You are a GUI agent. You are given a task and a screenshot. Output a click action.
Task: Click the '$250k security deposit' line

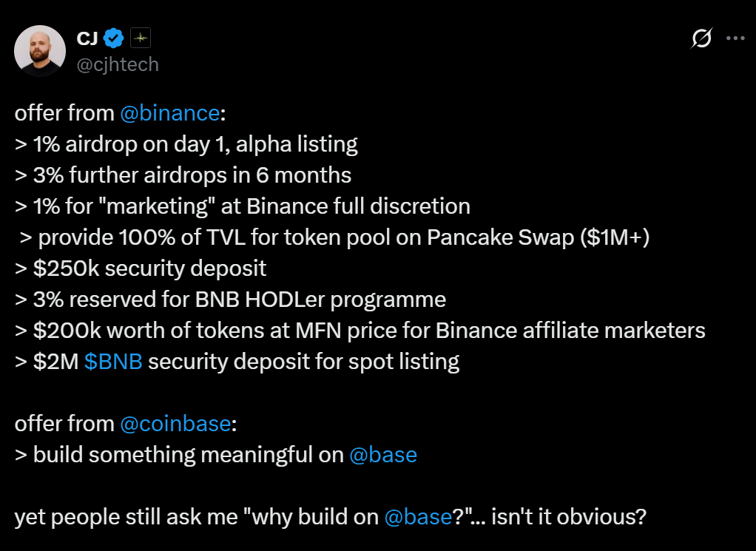coord(141,268)
